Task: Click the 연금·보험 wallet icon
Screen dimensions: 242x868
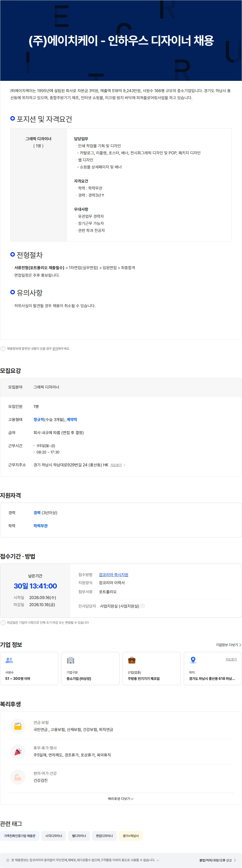Action: tap(18, 726)
